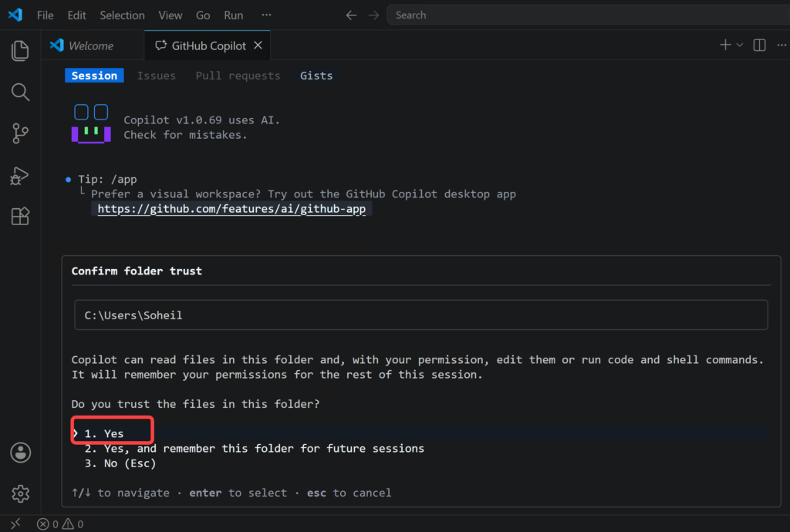This screenshot has height=532, width=790.
Task: Click 'Copilot v1.0.69 uses AI.' text
Action: point(201,120)
